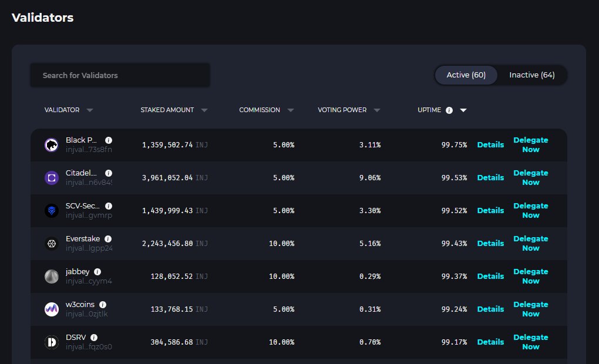Delegate Now to SCV-Sec validator
Image resolution: width=599 pixels, height=364 pixels.
click(531, 210)
